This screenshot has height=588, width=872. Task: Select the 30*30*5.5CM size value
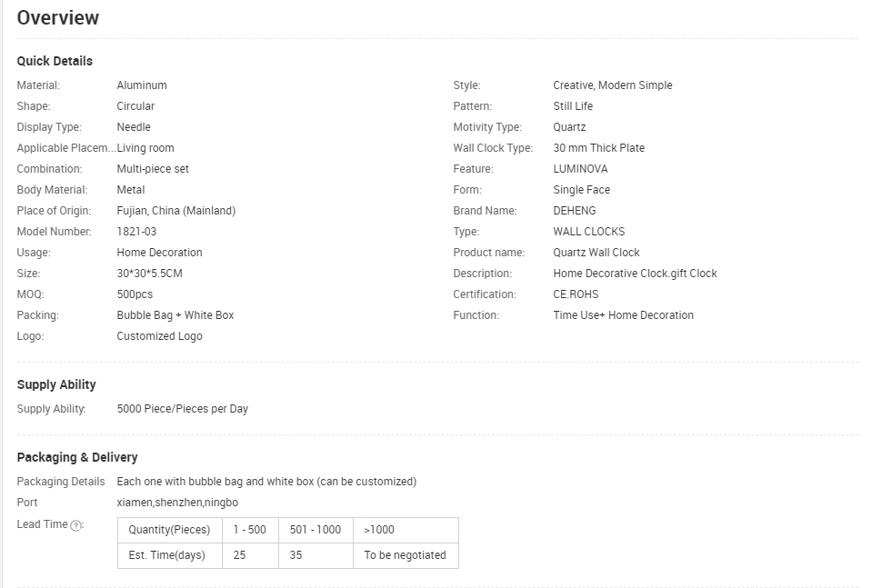150,274
